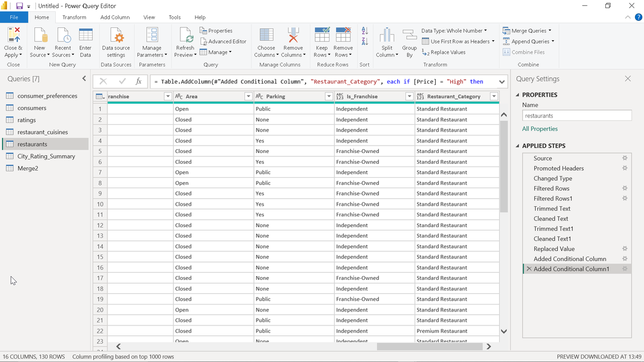
Task: Open Data source settings
Action: pos(116,42)
